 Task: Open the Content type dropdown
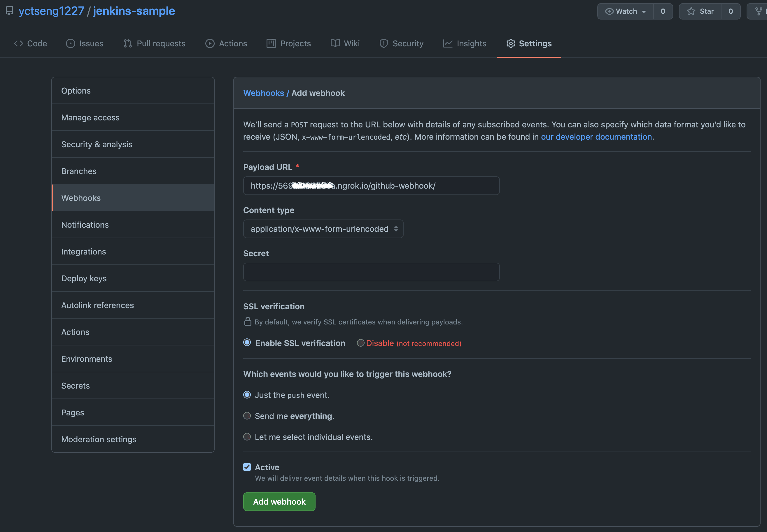click(x=323, y=229)
